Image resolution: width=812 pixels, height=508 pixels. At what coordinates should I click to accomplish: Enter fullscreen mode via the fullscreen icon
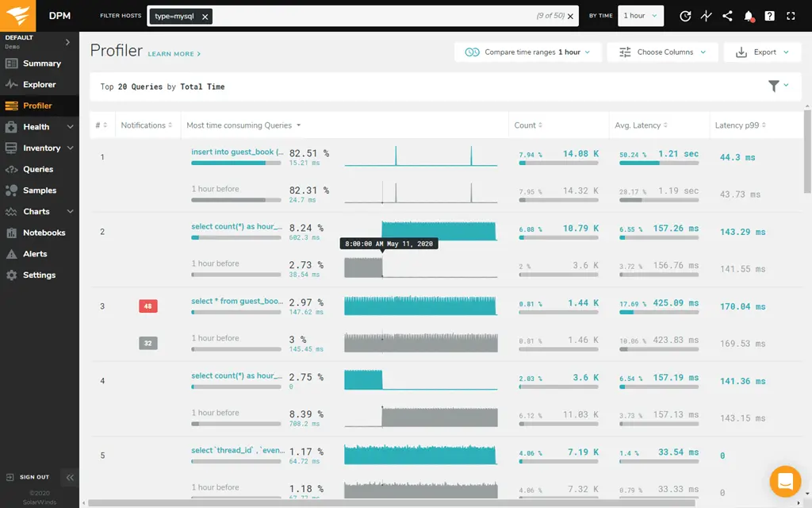(x=790, y=16)
